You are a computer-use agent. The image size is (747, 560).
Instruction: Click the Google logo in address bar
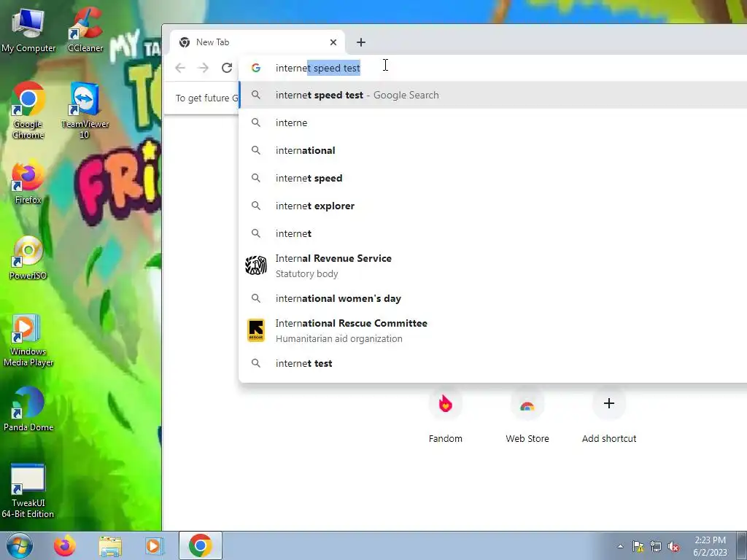pos(256,68)
